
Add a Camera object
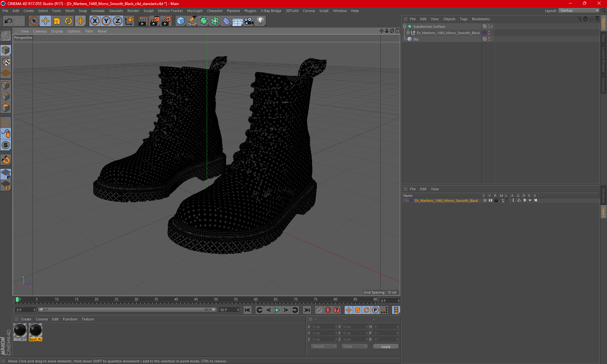[249, 21]
